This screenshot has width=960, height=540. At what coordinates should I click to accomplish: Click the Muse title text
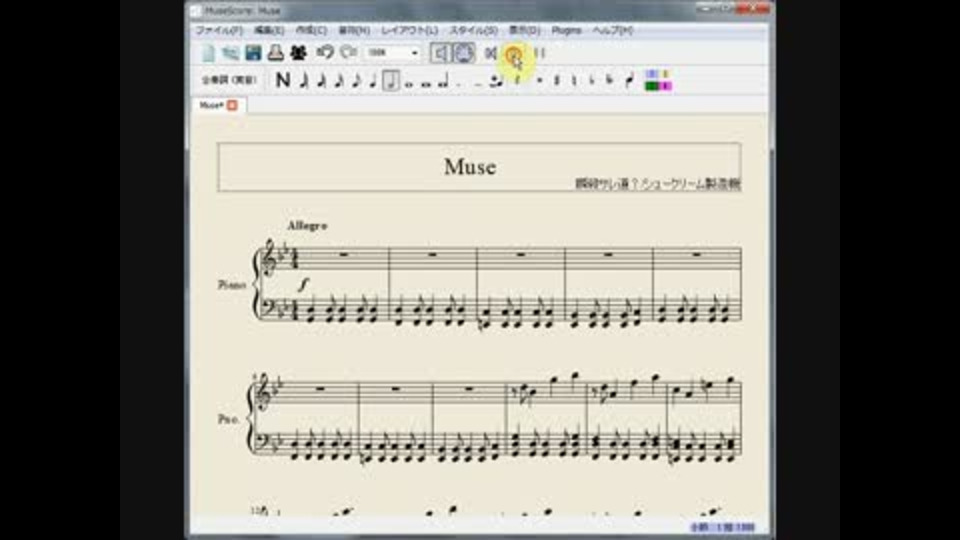pos(470,167)
